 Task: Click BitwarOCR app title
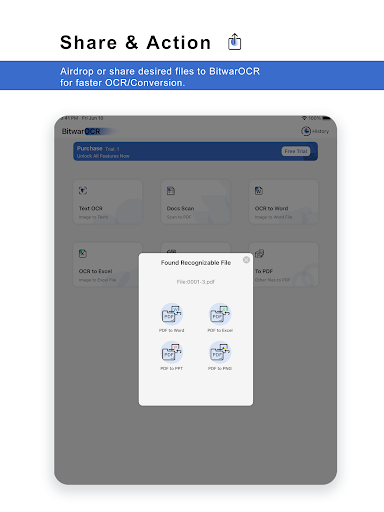(81, 131)
